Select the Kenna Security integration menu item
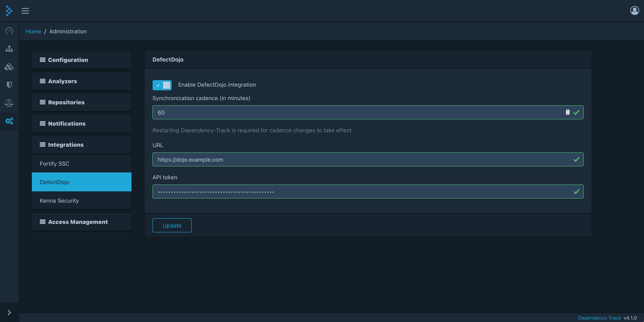Image resolution: width=644 pixels, height=322 pixels. coord(59,200)
